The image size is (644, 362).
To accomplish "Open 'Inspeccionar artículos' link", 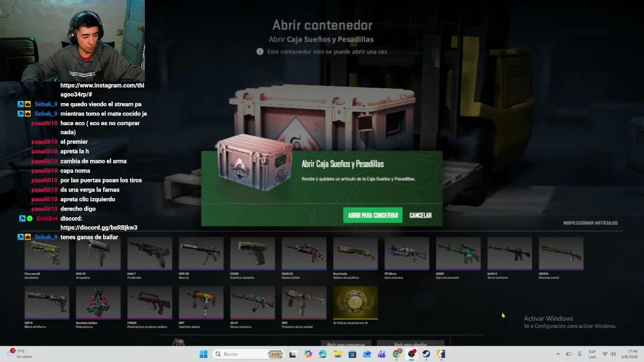I will pyautogui.click(x=590, y=223).
